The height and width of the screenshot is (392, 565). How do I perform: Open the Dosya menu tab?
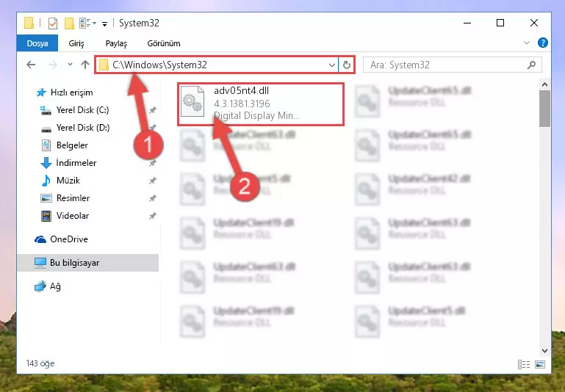37,43
